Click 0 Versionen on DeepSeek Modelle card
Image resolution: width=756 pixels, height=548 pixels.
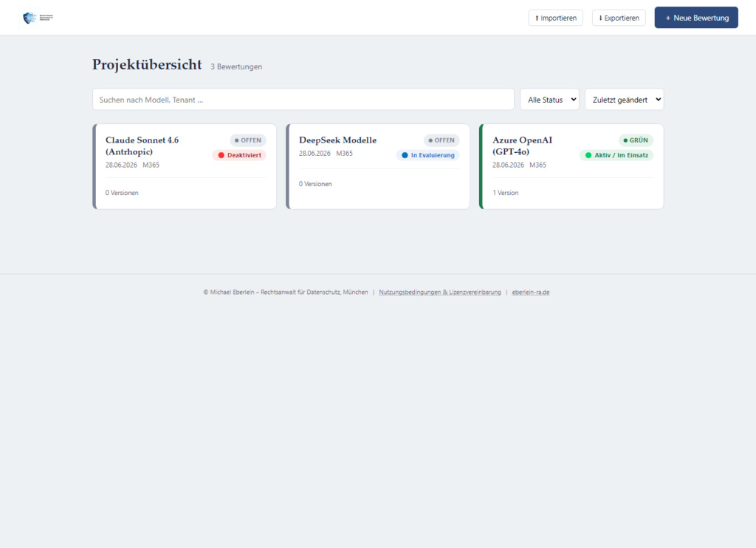point(315,184)
